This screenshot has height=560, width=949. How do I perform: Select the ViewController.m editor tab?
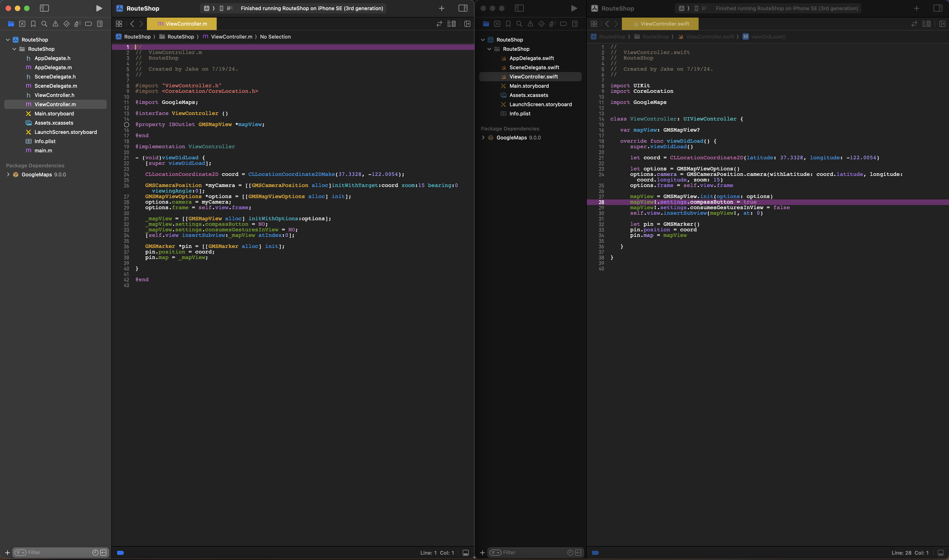[182, 24]
